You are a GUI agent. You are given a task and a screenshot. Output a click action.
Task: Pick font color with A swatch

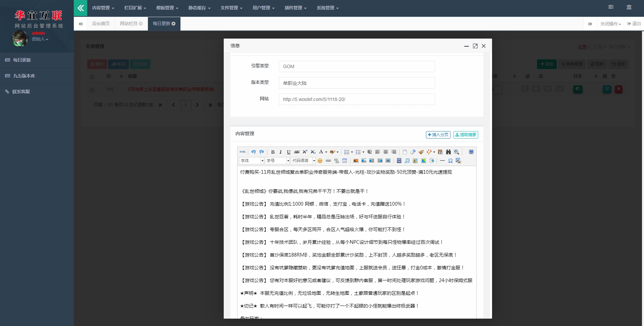click(x=321, y=152)
